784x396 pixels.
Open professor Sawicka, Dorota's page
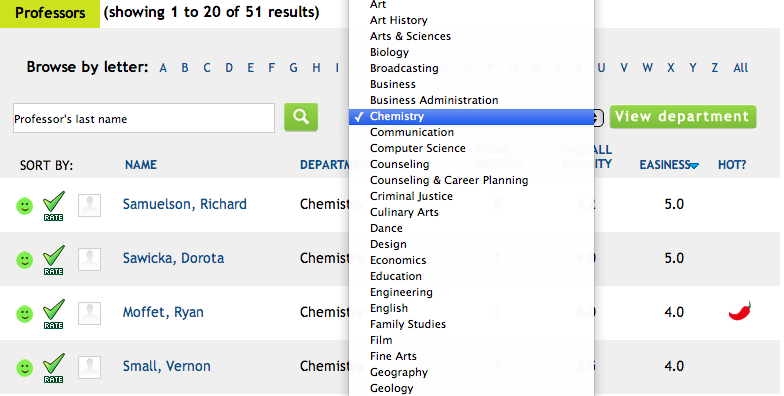(174, 258)
